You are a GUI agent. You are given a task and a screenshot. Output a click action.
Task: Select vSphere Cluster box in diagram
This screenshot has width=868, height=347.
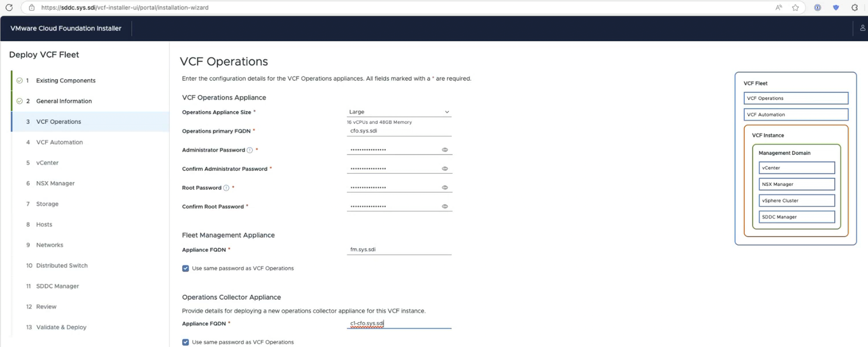797,201
